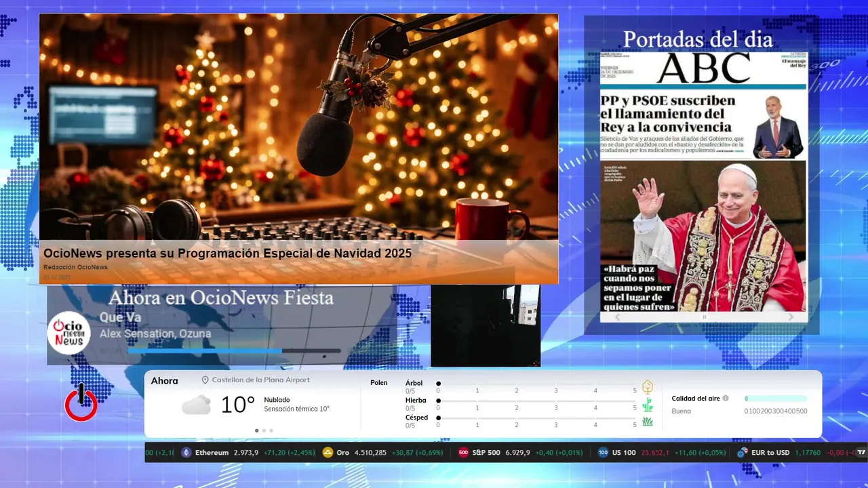Click the Polen section label
Image resolution: width=868 pixels, height=488 pixels.
(x=379, y=383)
